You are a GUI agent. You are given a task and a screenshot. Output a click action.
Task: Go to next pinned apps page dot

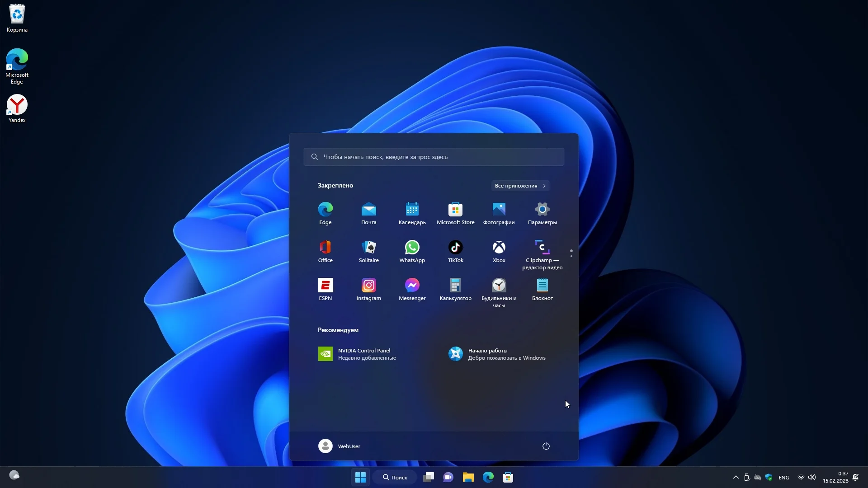571,256
